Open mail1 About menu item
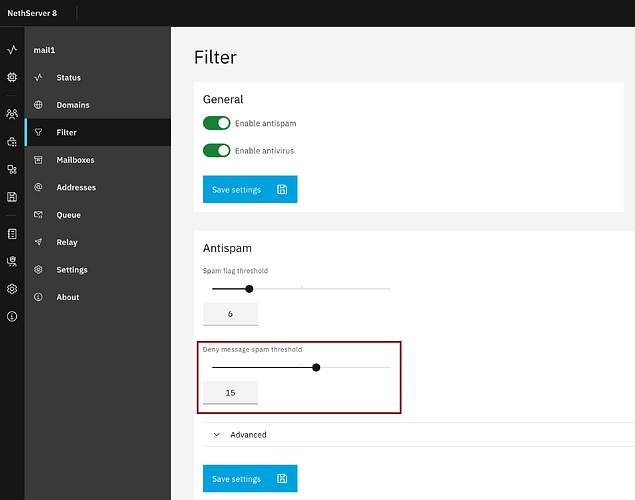 98,297
